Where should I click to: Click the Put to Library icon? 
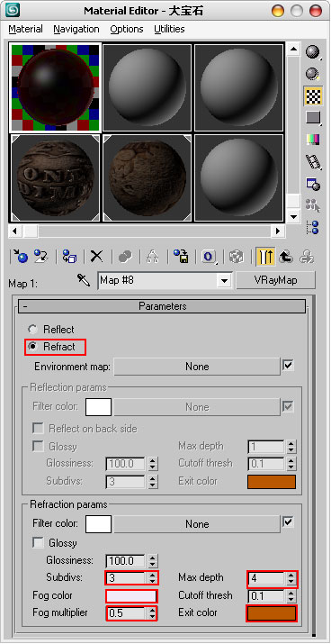(181, 257)
